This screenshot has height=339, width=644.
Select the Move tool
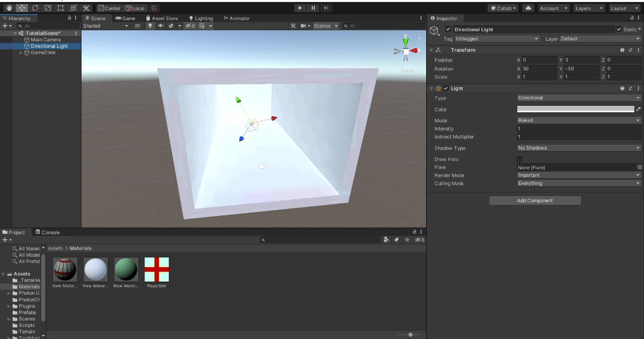(22, 8)
